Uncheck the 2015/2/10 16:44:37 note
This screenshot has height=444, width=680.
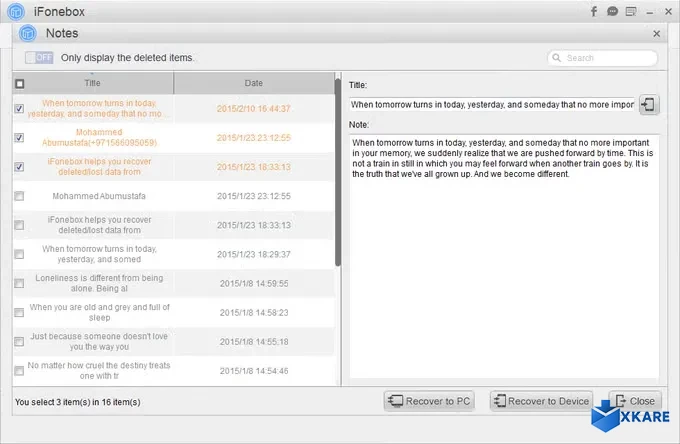tap(19, 108)
